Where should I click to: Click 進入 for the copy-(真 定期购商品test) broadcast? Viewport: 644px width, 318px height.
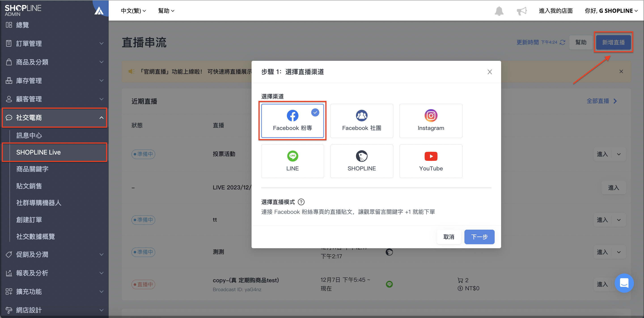pos(602,284)
